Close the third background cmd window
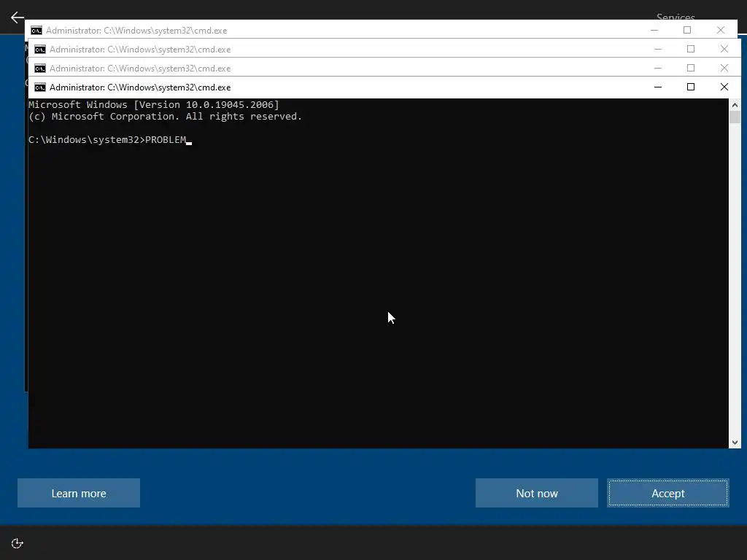Screen dimensions: 747x560 point(724,68)
